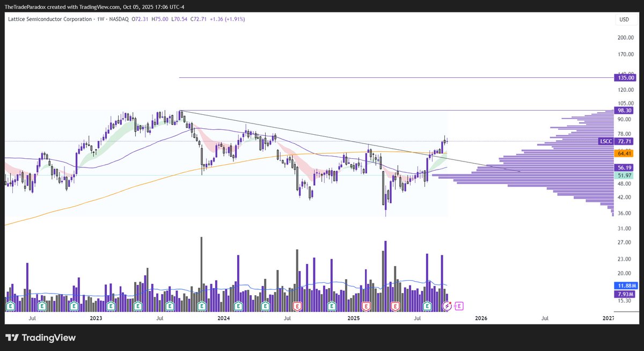This screenshot has width=644, height=351.
Task: Click the TradingView logo
Action: 41,338
